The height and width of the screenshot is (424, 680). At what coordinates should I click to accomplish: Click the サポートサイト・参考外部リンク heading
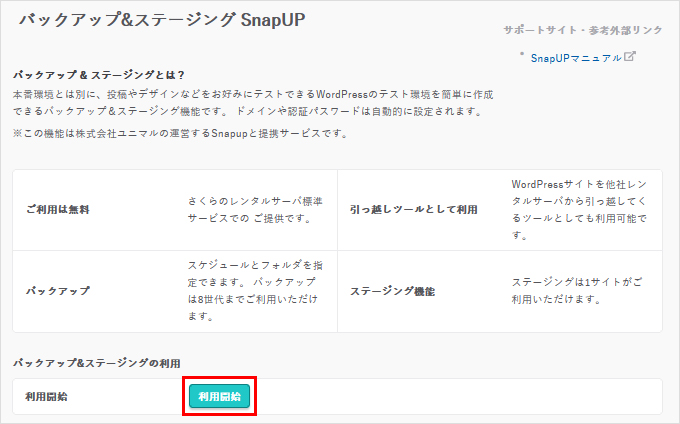[x=584, y=30]
